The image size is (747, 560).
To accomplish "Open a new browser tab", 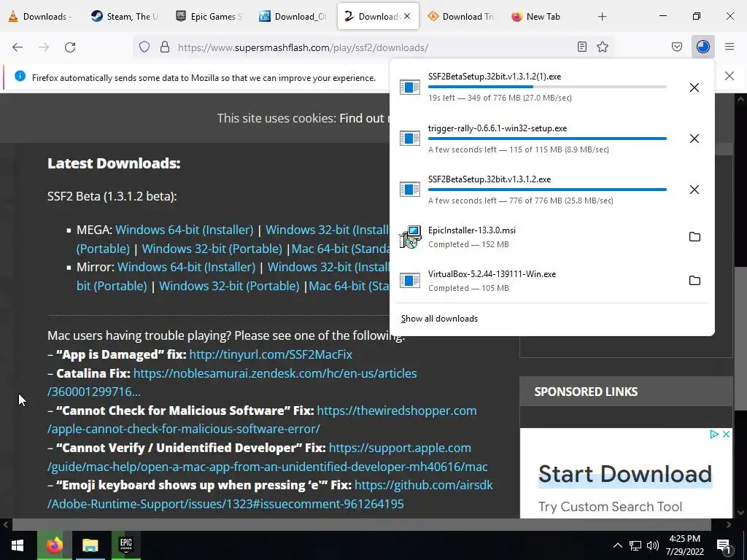I will tap(602, 17).
